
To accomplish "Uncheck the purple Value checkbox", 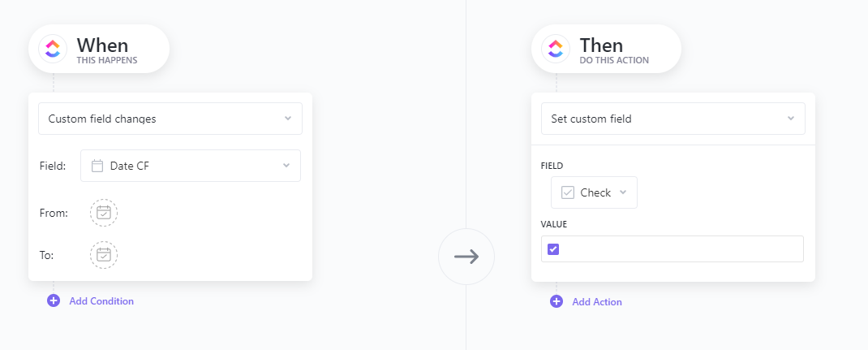I will click(553, 249).
